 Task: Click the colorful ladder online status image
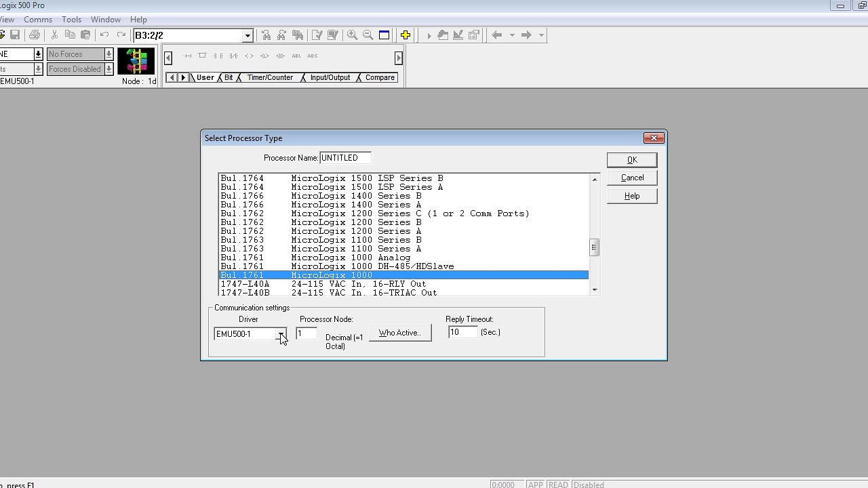136,61
